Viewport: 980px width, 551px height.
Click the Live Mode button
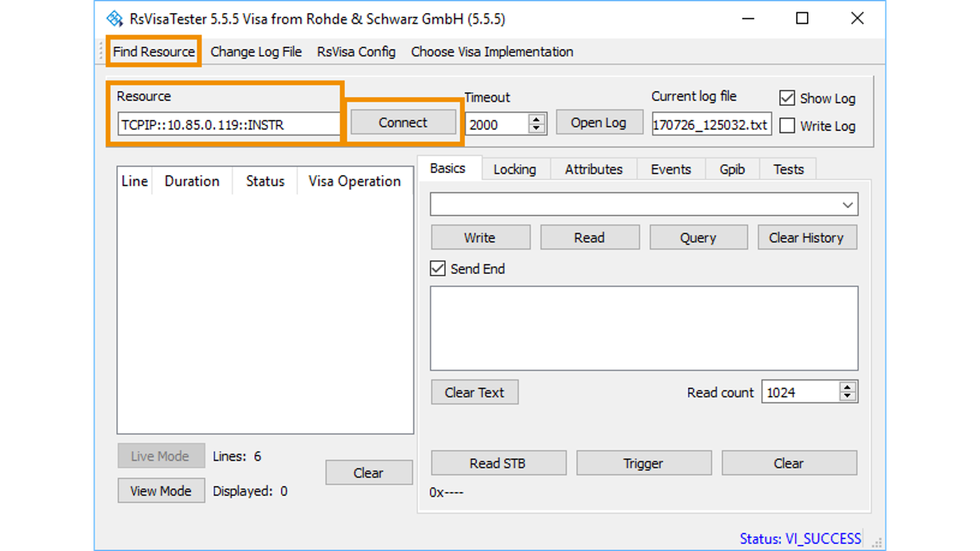[161, 456]
